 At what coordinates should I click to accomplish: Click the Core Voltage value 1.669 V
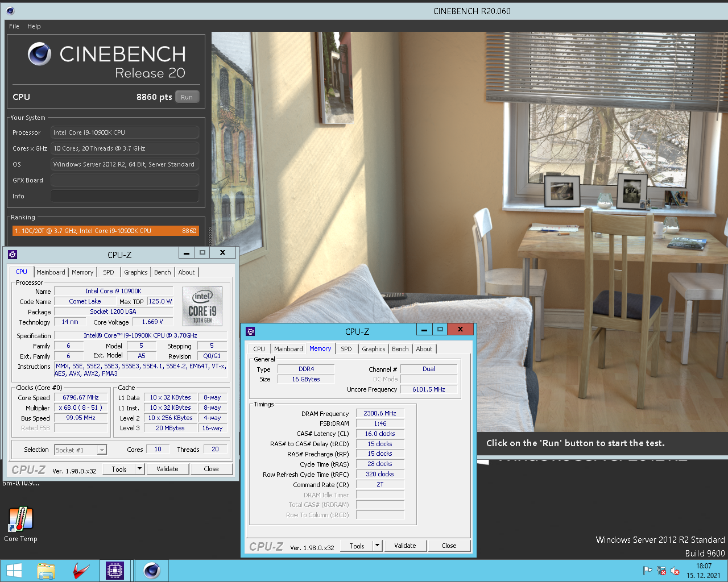pyautogui.click(x=152, y=322)
